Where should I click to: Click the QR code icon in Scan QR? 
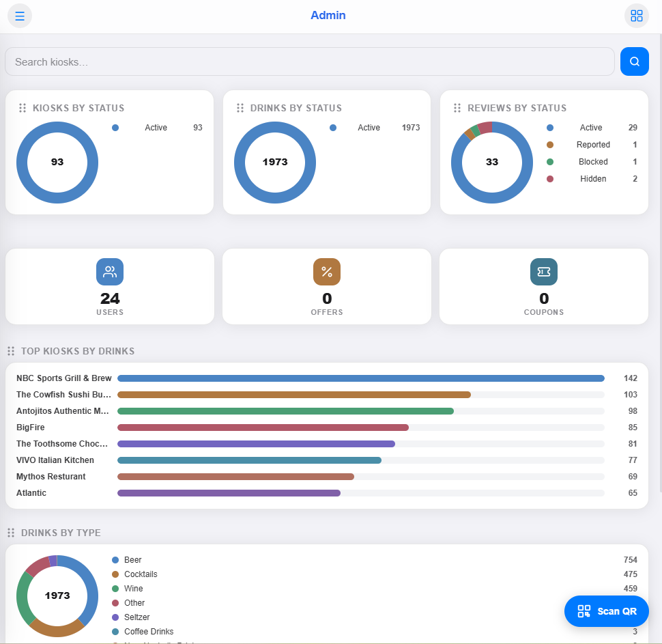click(x=584, y=611)
